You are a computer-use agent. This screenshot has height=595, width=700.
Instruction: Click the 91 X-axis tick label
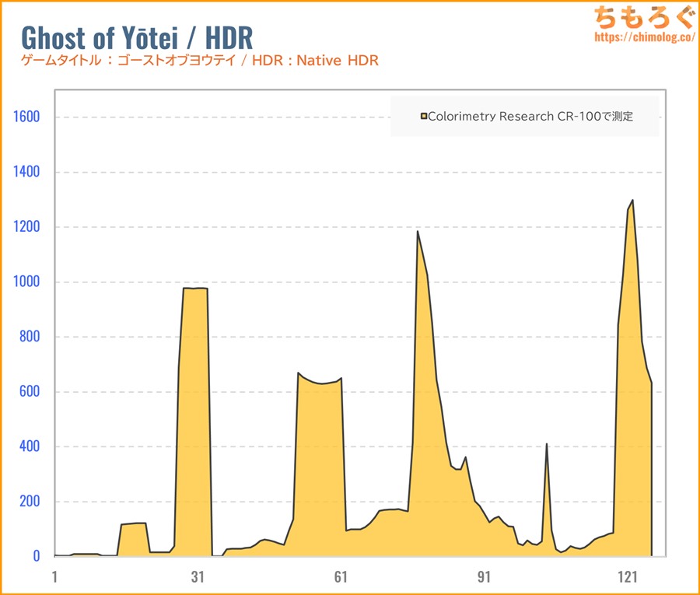click(484, 577)
